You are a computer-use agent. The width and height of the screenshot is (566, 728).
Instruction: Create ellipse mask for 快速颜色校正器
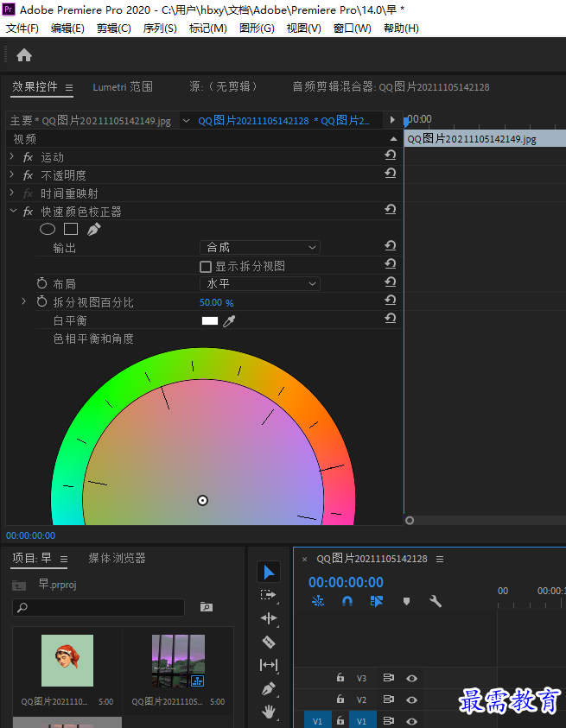(48, 229)
